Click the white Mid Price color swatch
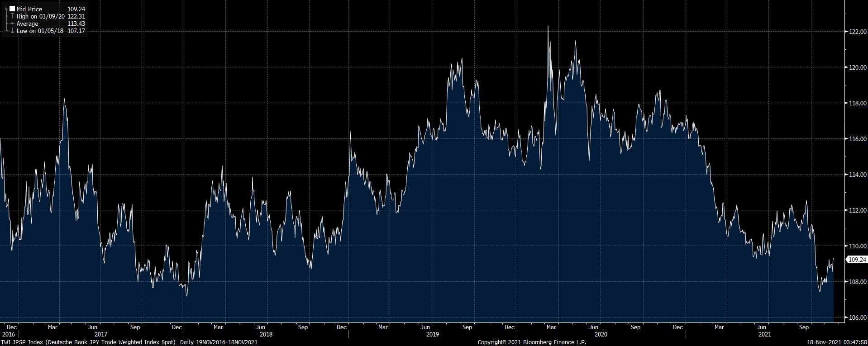Screen dimensions: 868x346 pyautogui.click(x=12, y=9)
